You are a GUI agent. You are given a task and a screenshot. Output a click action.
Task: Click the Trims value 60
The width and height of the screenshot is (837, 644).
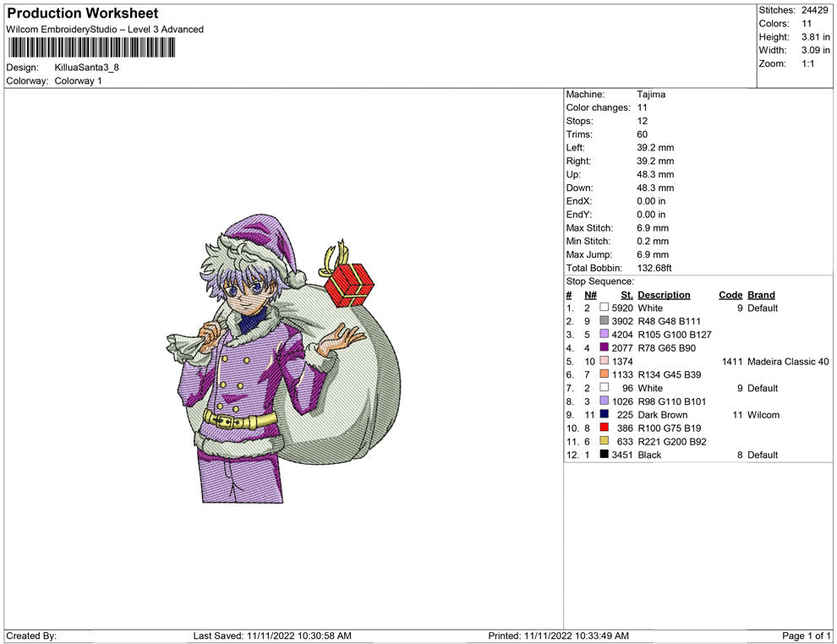tap(642, 134)
